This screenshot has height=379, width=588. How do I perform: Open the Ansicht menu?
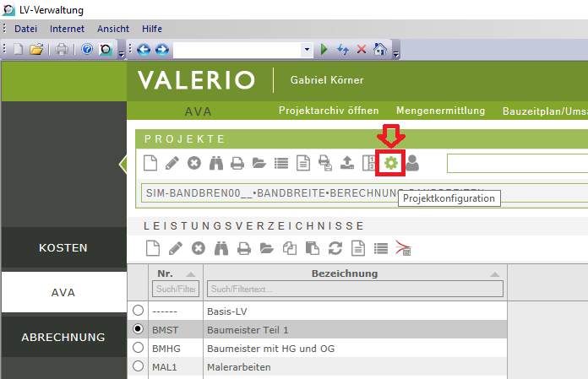coord(113,28)
